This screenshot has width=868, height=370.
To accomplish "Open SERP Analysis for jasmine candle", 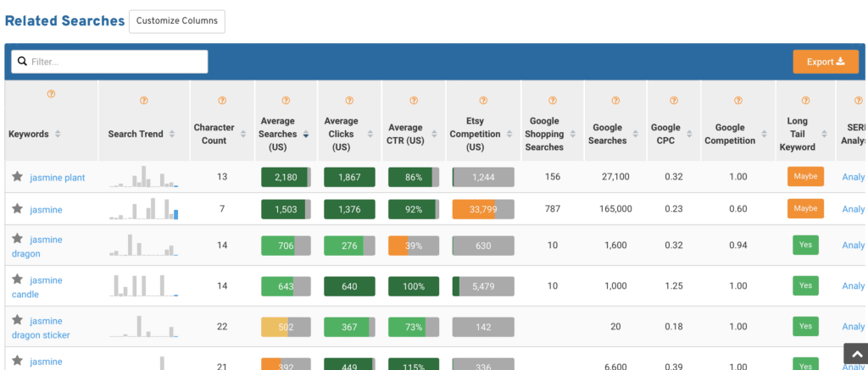I will point(853,286).
